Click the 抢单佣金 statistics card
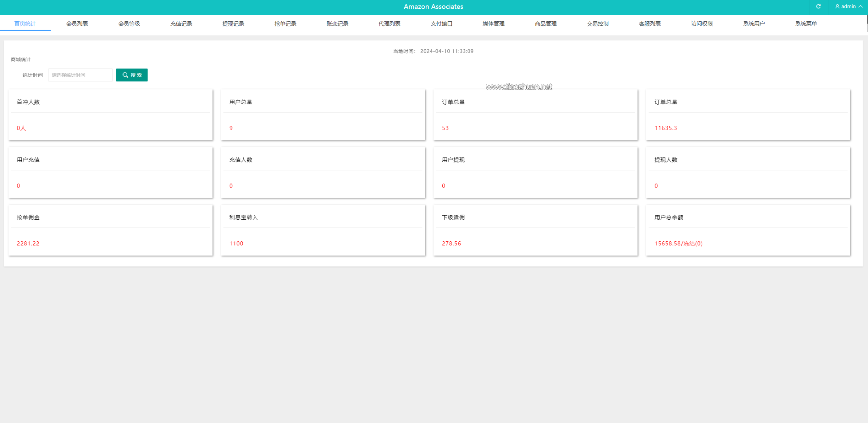 tap(110, 230)
